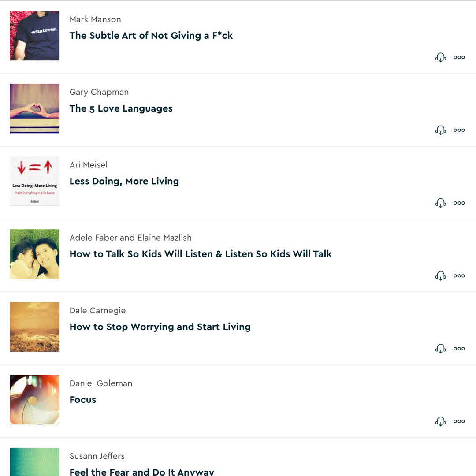Click the Less Doing, More Living cover thumbnail

tap(35, 181)
